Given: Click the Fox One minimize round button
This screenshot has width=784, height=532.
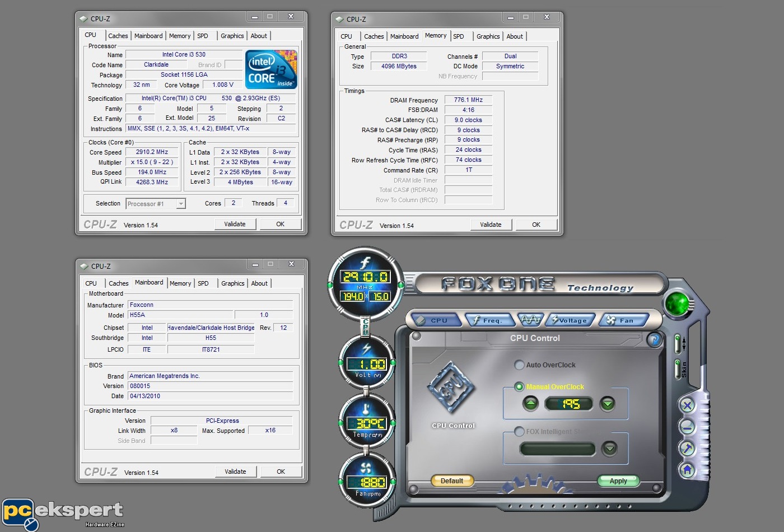Looking at the screenshot, I should (x=688, y=427).
